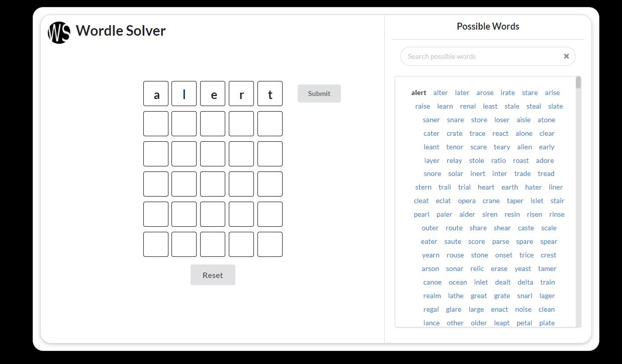
Task: Select the word 'ocean'
Action: click(458, 282)
